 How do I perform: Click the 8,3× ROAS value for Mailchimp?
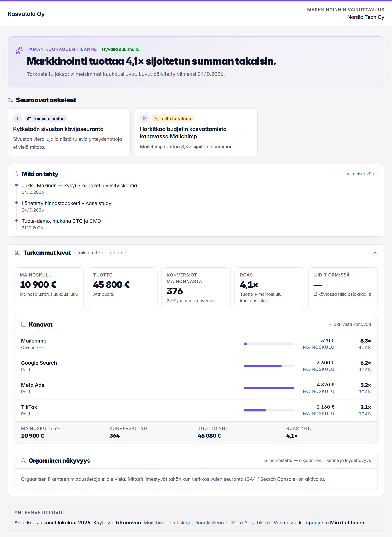(366, 341)
